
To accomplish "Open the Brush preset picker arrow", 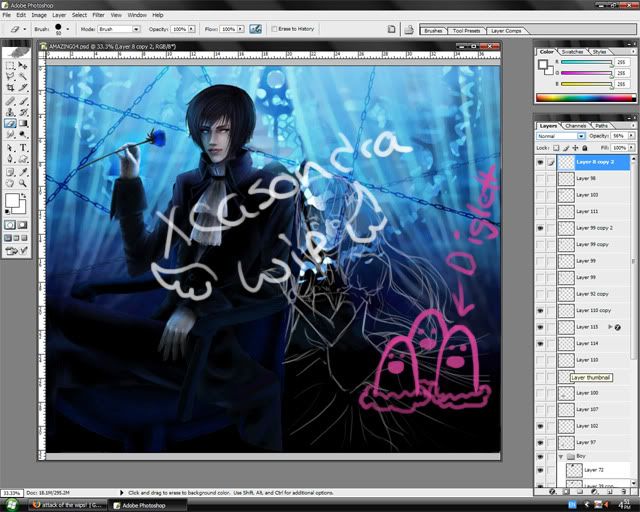I will (68, 29).
